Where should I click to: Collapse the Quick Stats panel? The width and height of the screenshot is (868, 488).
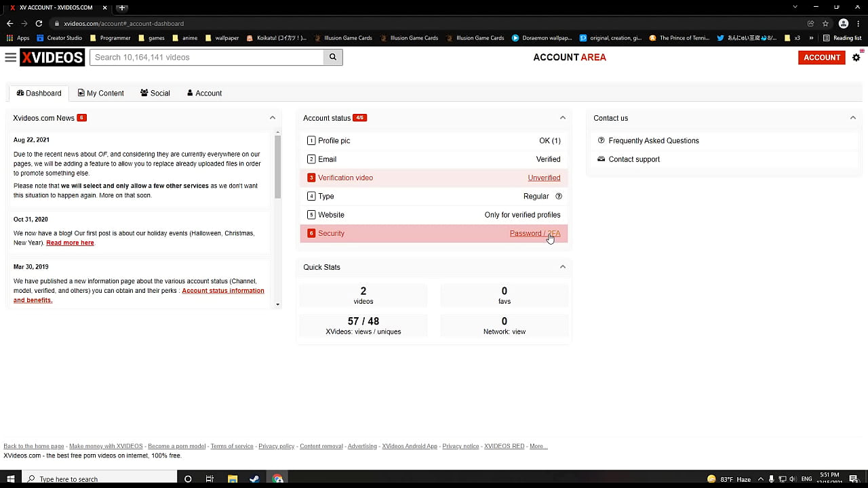coord(562,267)
